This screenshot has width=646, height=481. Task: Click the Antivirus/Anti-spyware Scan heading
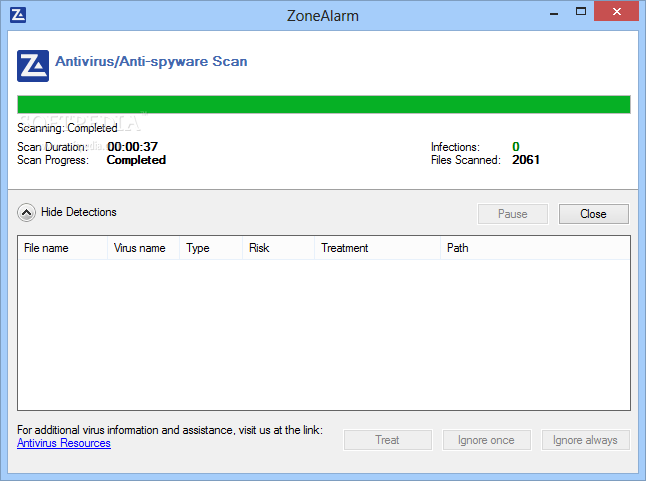tap(151, 61)
